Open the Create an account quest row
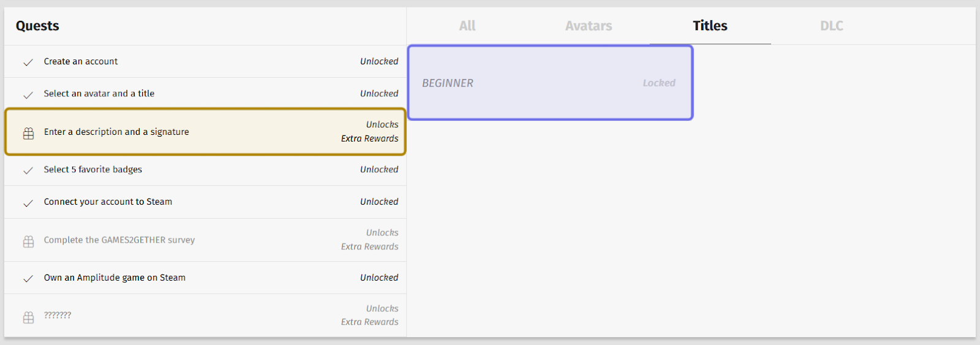The image size is (980, 345). pyautogui.click(x=205, y=61)
